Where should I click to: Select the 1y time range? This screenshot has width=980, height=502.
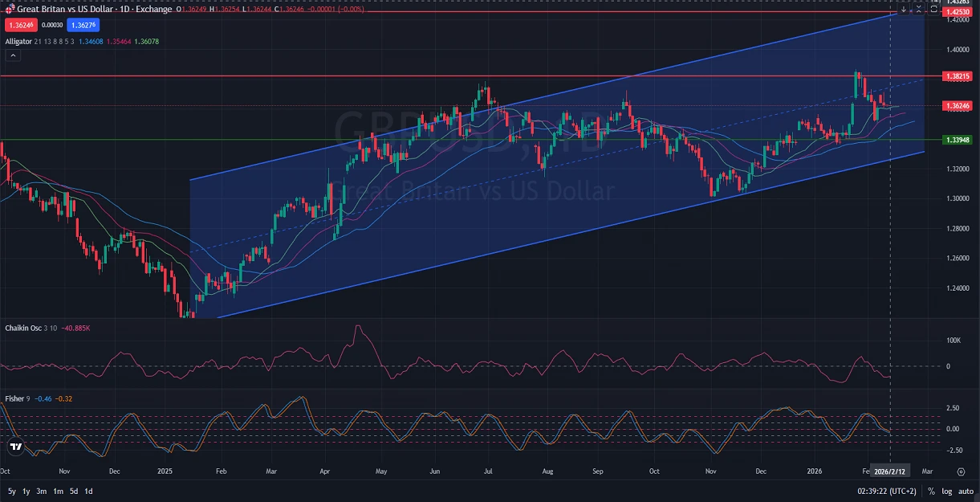(x=26, y=491)
